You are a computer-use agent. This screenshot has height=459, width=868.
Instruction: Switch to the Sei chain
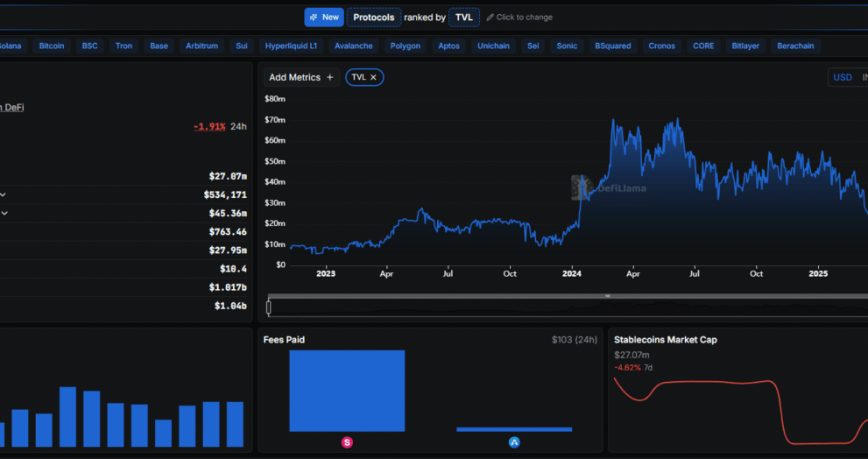533,46
